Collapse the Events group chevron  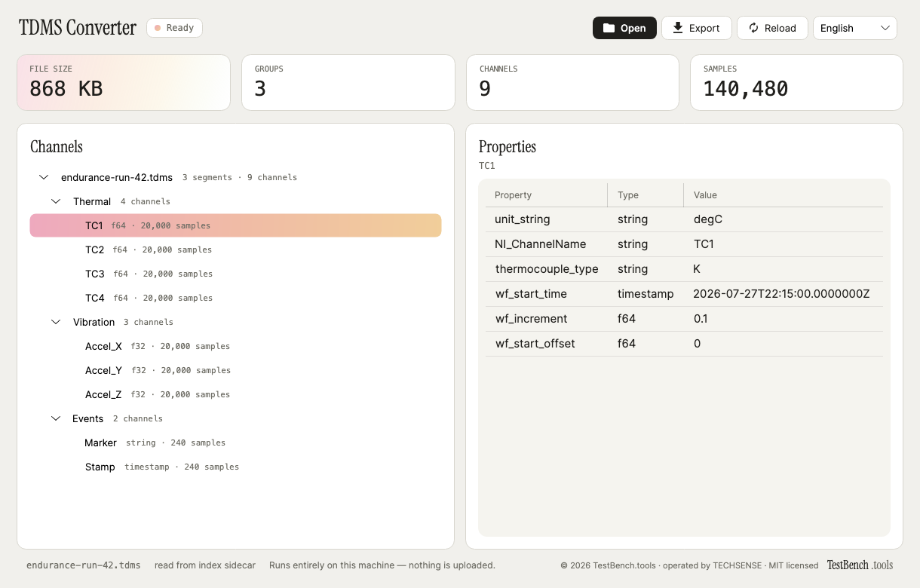pos(56,418)
